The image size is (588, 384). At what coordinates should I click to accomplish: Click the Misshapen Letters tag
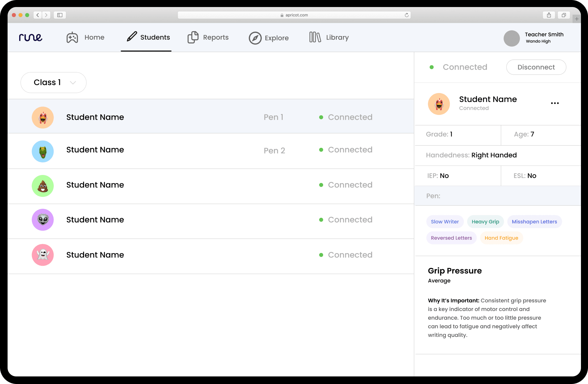tap(534, 222)
